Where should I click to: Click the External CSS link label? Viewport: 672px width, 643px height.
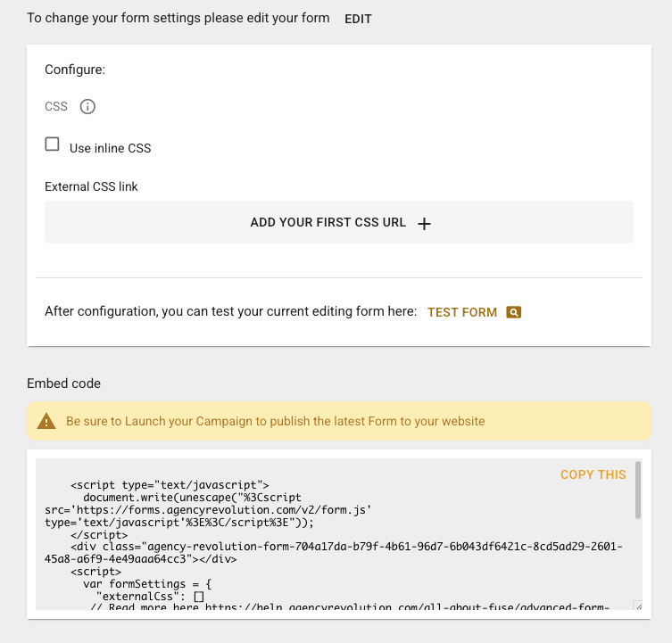point(91,186)
